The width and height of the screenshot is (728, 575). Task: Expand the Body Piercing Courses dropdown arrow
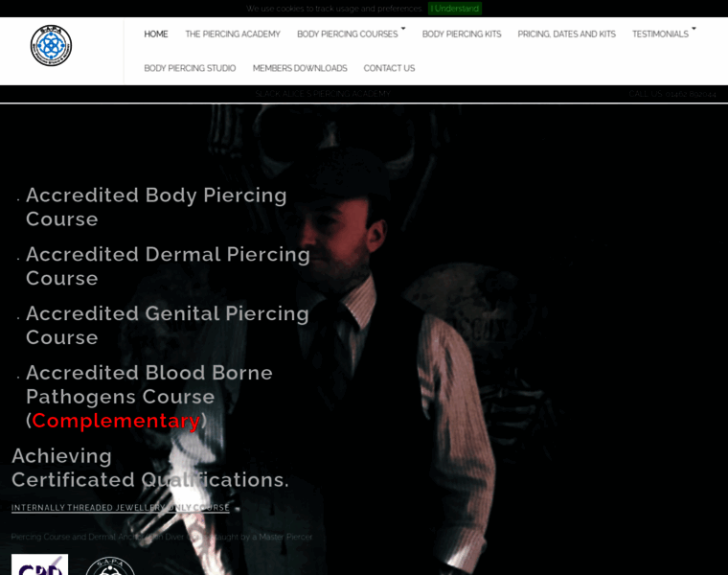(403, 29)
